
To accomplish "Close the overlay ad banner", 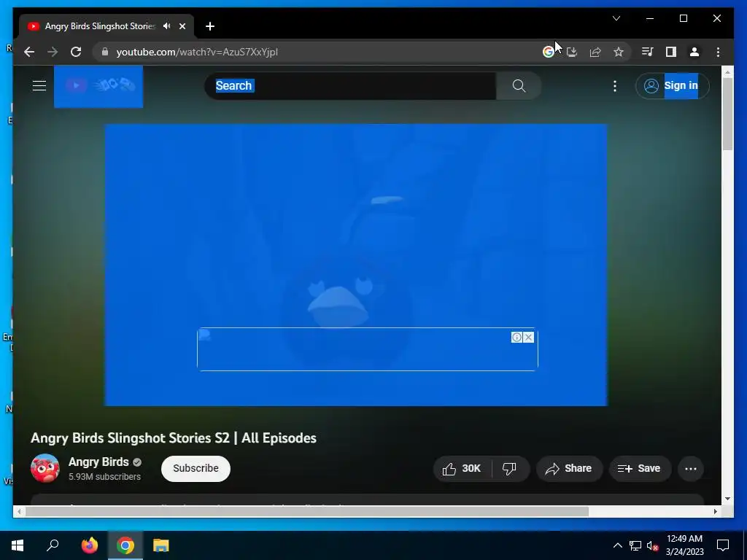I will tap(528, 337).
